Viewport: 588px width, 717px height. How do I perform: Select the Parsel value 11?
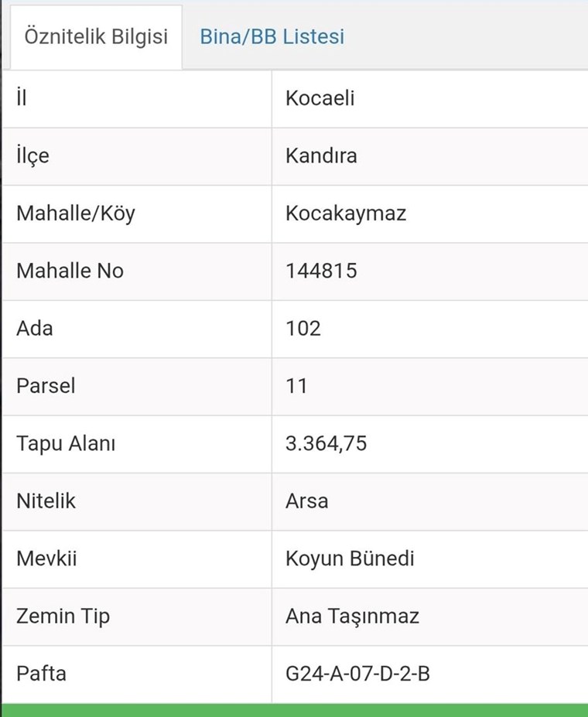click(296, 385)
